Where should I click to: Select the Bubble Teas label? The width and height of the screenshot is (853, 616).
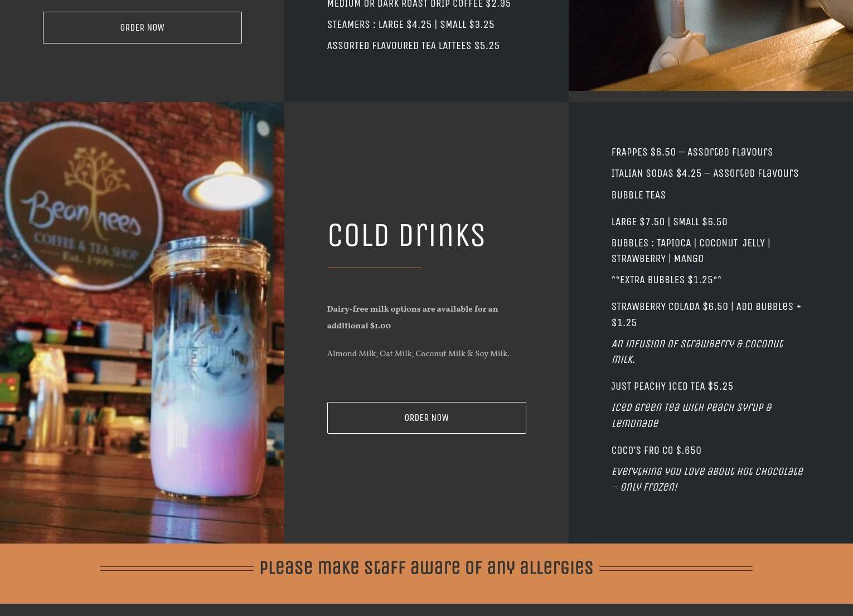638,195
